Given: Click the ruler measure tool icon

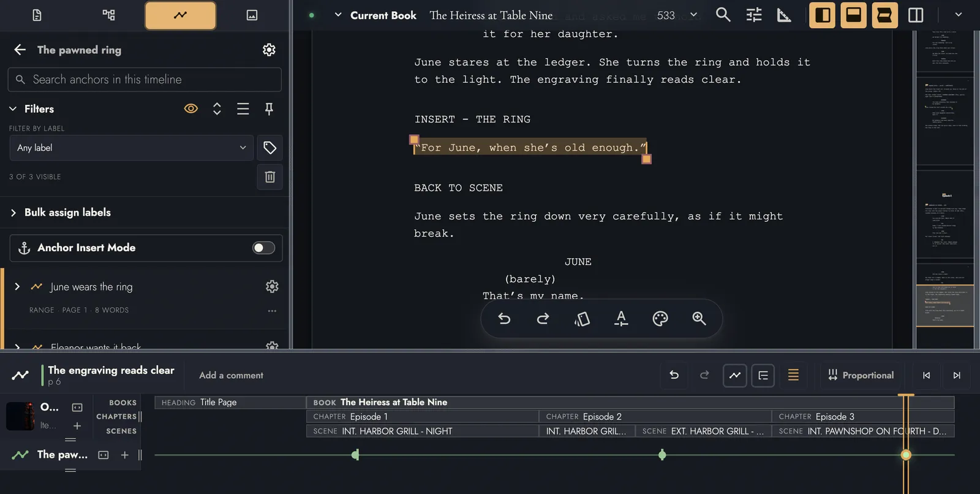Looking at the screenshot, I should tap(784, 15).
